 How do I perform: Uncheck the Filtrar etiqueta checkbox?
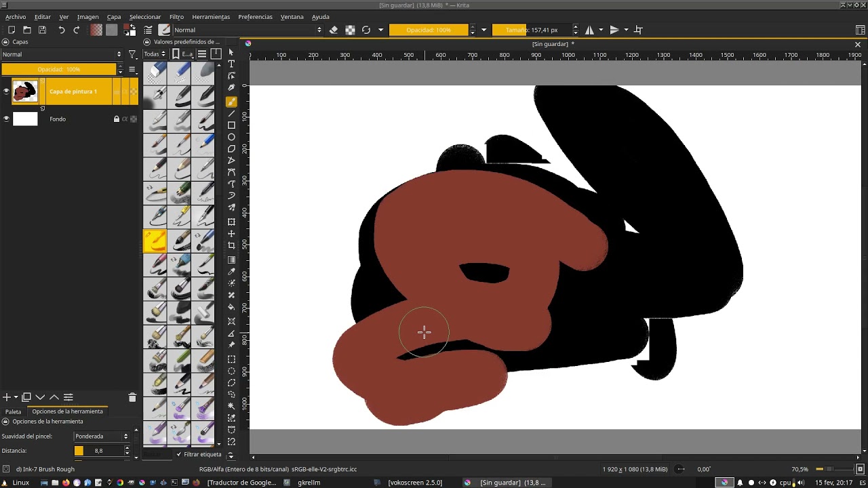pyautogui.click(x=179, y=454)
